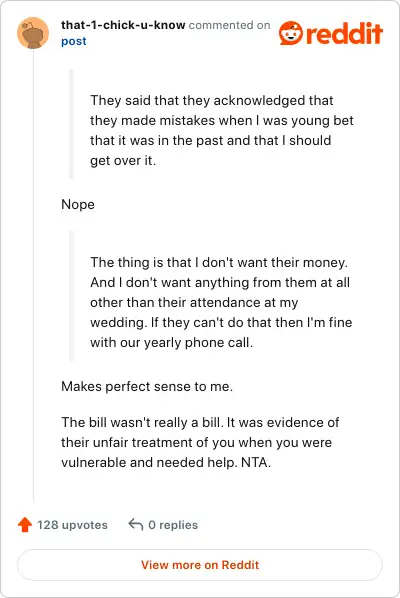The width and height of the screenshot is (400, 598).
Task: Click the gray bar beside first quote
Action: (71, 124)
